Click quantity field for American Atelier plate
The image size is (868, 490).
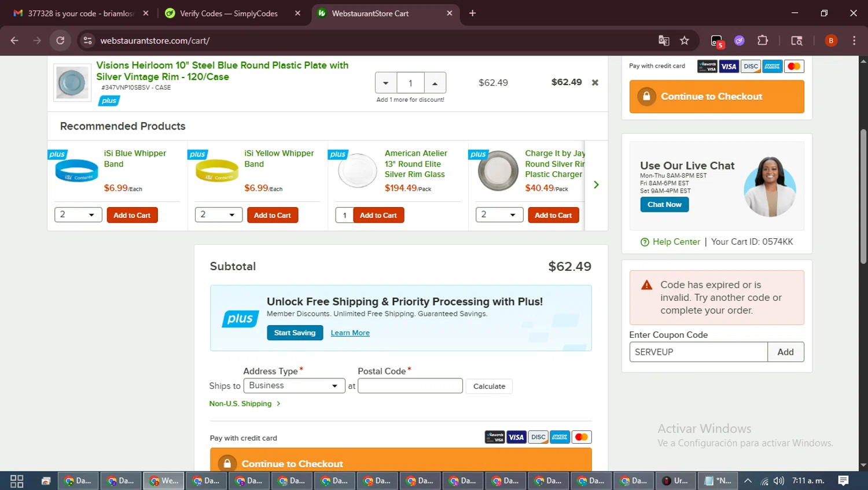click(344, 215)
